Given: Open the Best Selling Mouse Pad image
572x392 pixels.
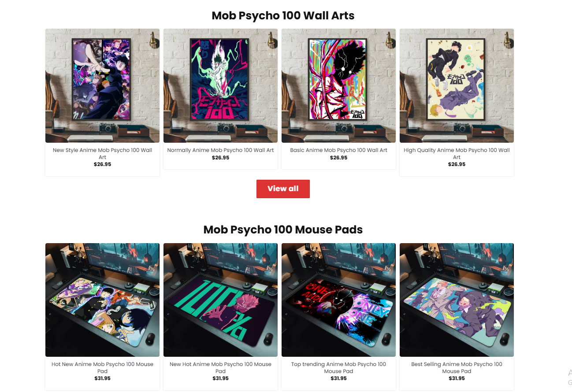Looking at the screenshot, I should pyautogui.click(x=457, y=300).
